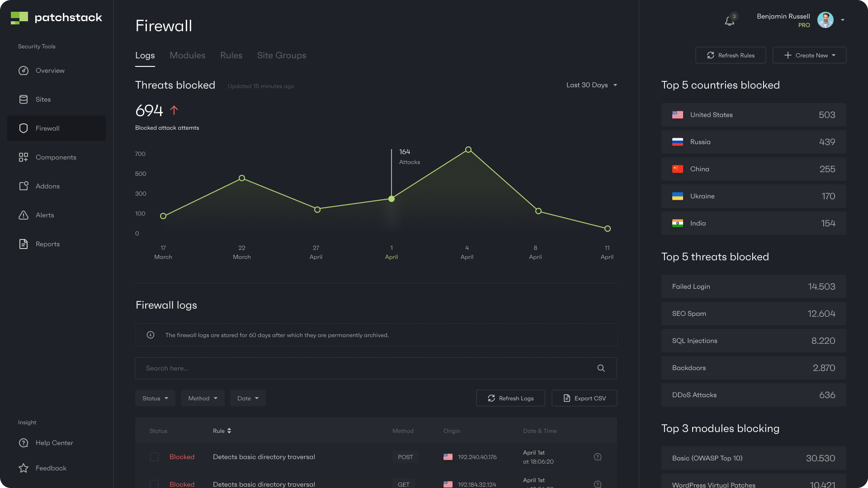Viewport: 868px width, 488px height.
Task: Click the Alerts warning triangle icon
Action: (x=24, y=215)
